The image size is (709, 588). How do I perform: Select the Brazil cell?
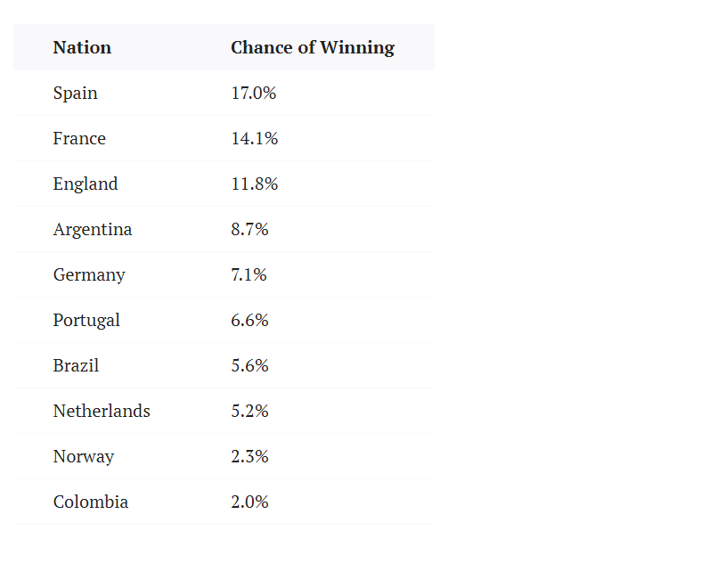coord(76,365)
